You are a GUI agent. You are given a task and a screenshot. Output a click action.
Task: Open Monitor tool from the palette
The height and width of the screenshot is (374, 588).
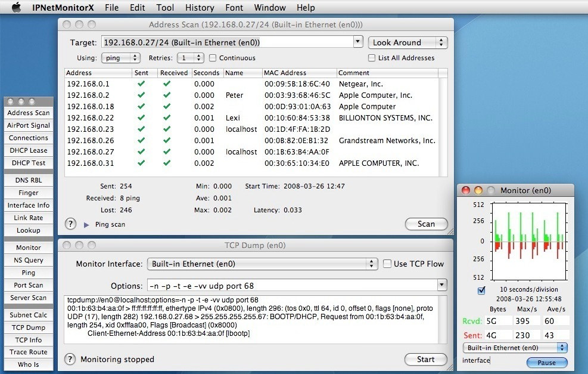[29, 248]
